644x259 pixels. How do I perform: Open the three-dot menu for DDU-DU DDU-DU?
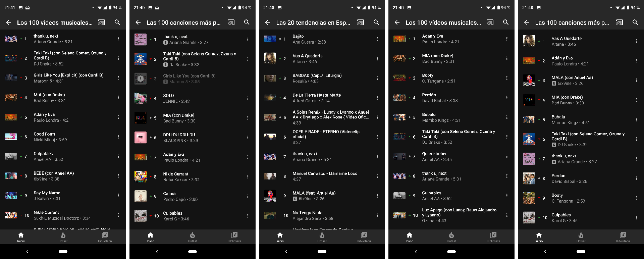point(248,137)
